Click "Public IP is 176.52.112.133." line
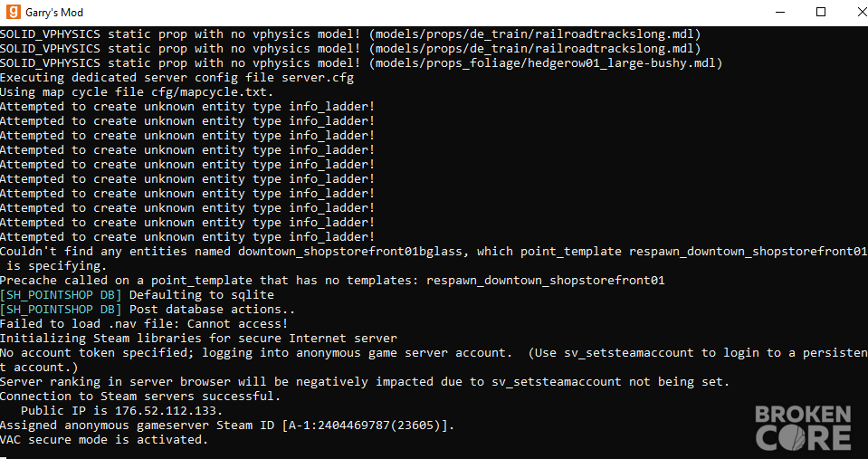Image resolution: width=868 pixels, height=459 pixels. 121,411
